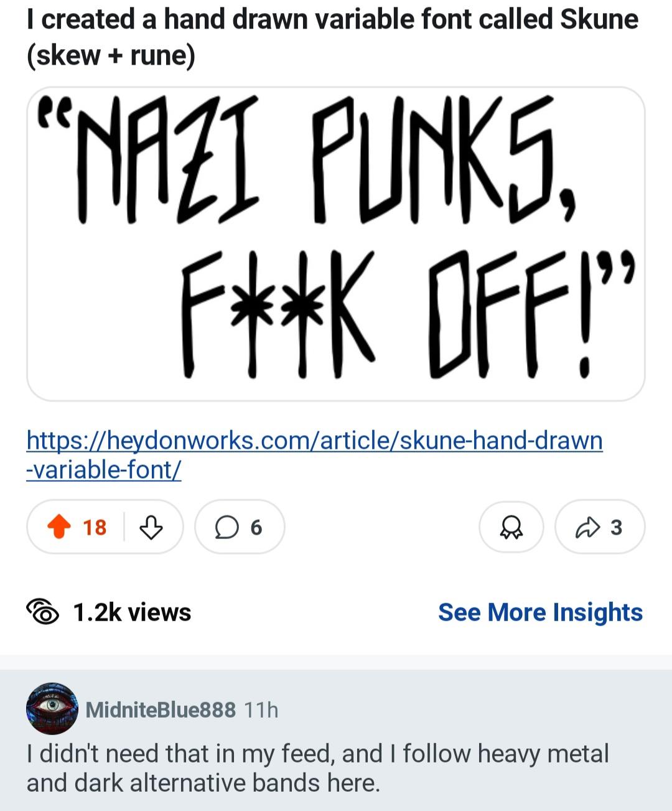
Task: Select the comment count showing 6
Action: tap(256, 528)
